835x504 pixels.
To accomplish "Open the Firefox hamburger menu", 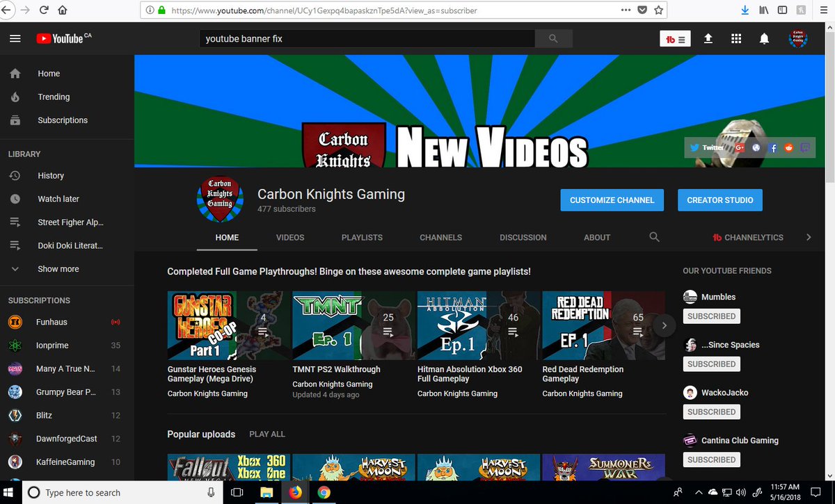I will click(x=822, y=10).
